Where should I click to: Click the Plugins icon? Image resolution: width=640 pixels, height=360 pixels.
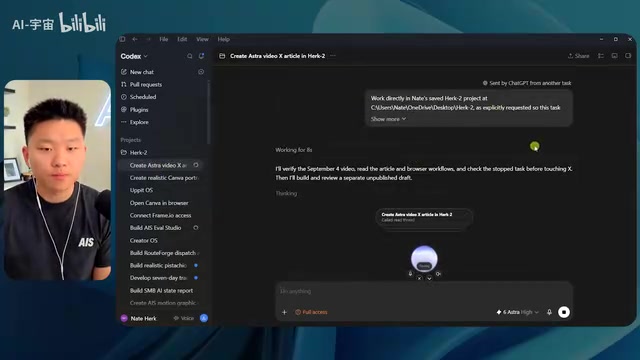click(124, 109)
